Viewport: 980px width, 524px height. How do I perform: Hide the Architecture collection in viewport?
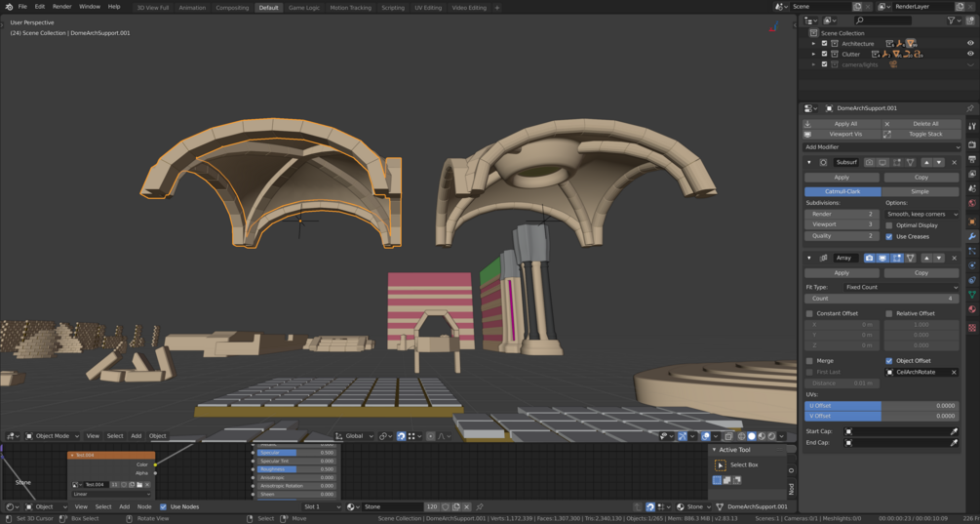click(x=970, y=44)
